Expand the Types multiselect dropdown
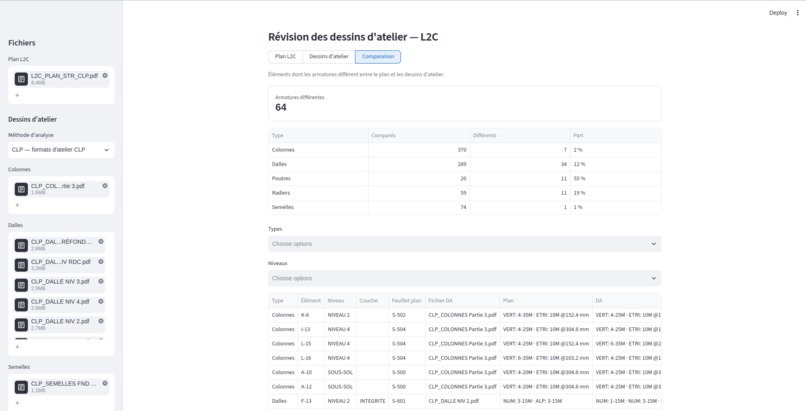806x411 pixels. (x=465, y=244)
